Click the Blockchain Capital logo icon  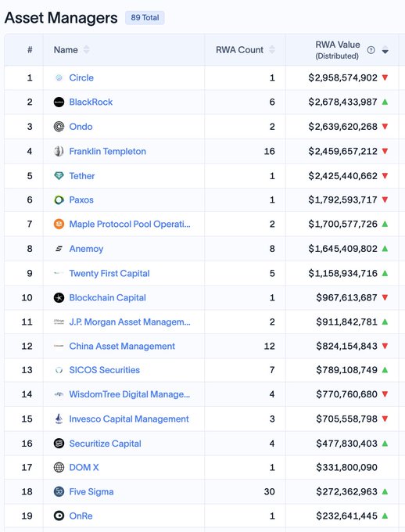pos(59,297)
